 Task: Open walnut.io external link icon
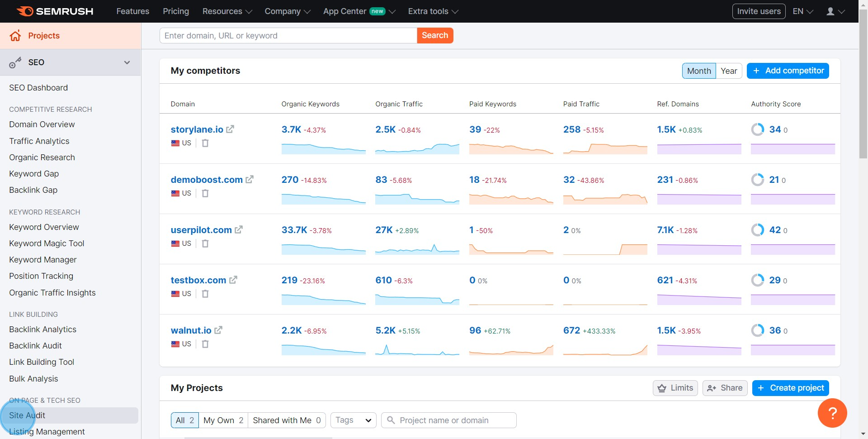(x=218, y=330)
